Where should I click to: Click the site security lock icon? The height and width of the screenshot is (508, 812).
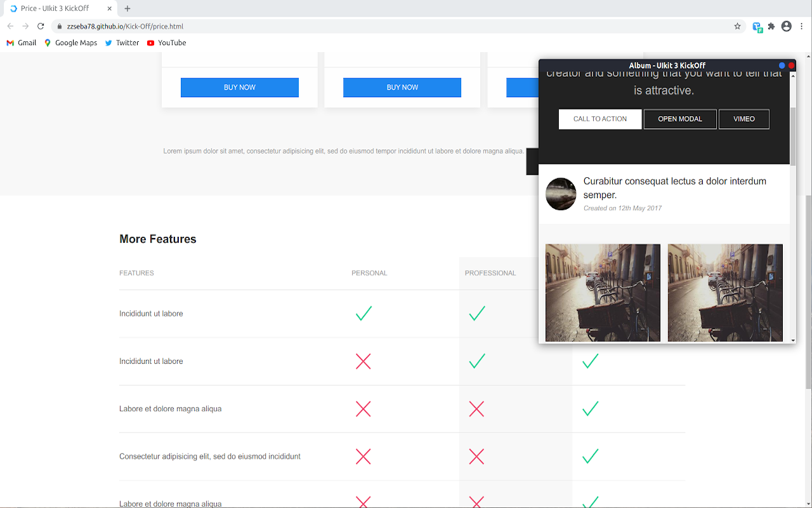click(58, 27)
